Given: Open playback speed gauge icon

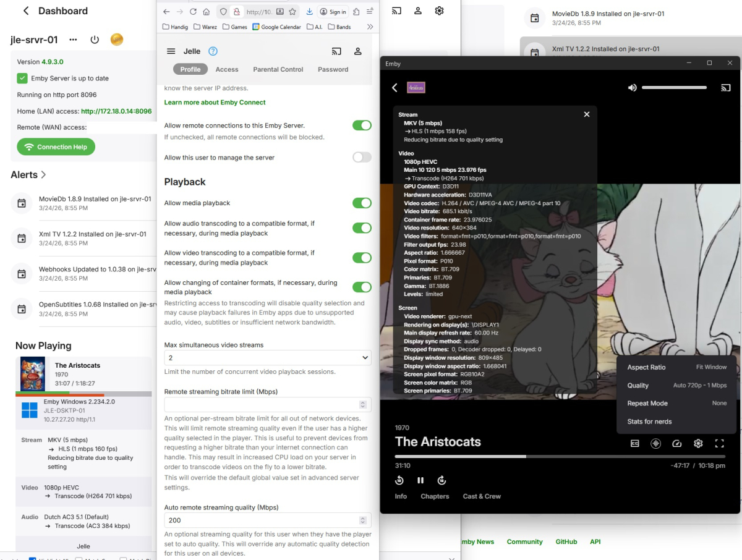Looking at the screenshot, I should pos(676,443).
